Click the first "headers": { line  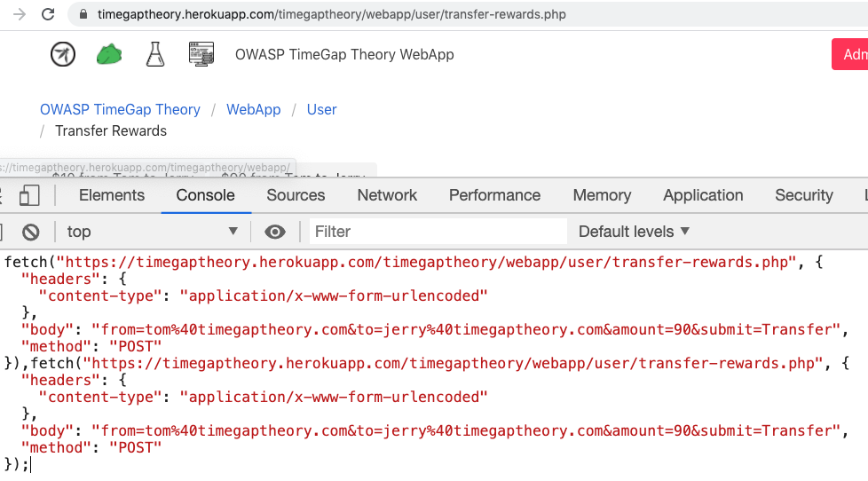click(x=75, y=279)
